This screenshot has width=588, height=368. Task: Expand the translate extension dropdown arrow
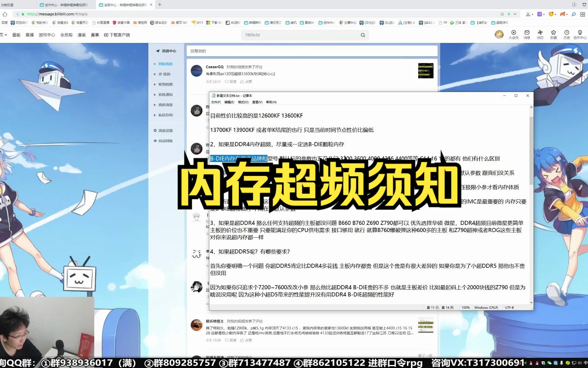[x=544, y=14]
